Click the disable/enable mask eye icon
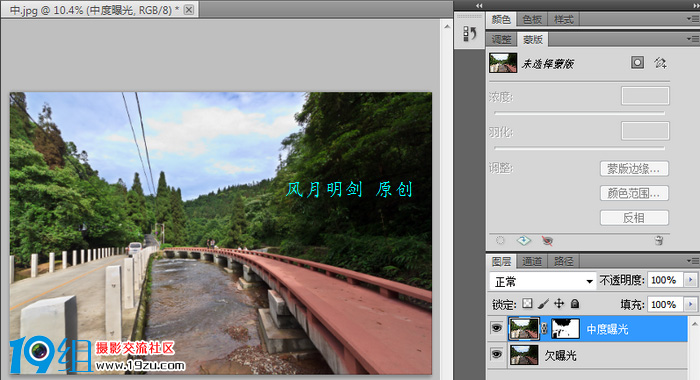 547,241
